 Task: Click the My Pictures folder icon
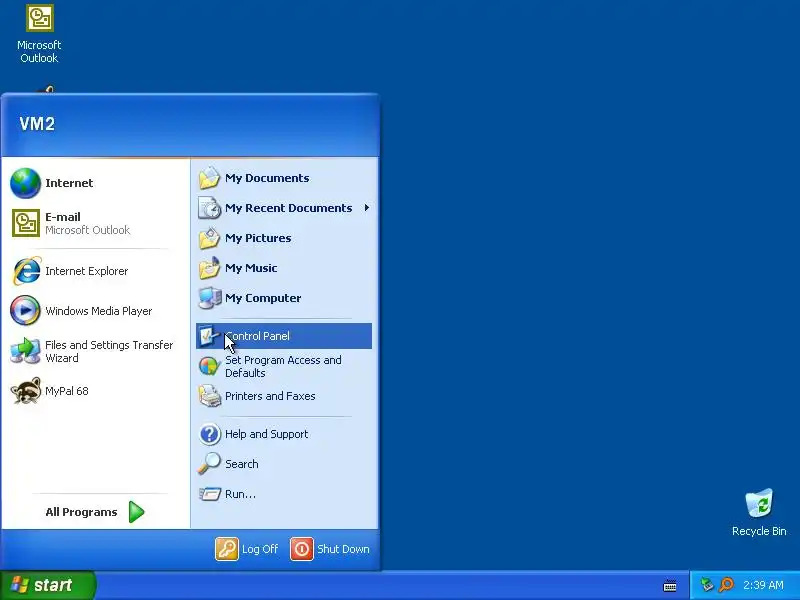pos(209,238)
